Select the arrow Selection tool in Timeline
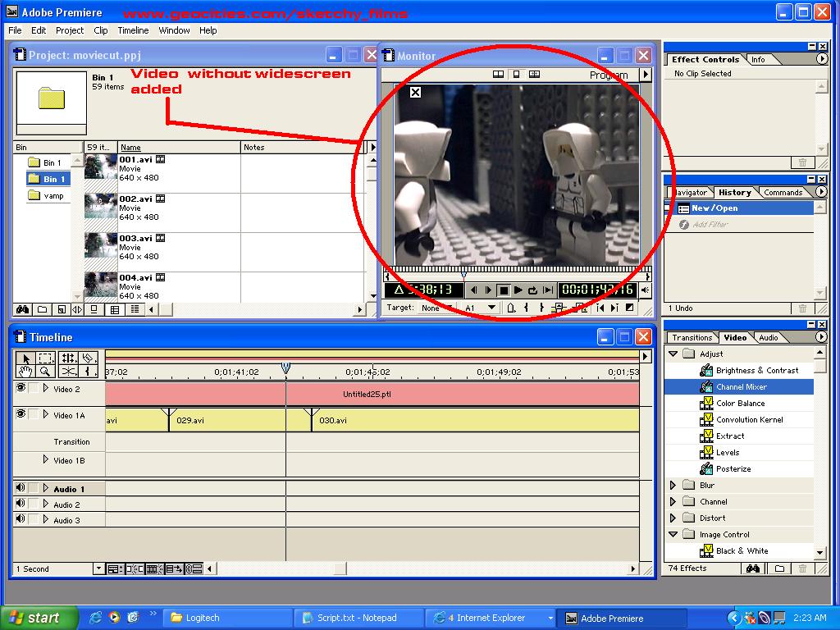The image size is (840, 630). click(x=25, y=358)
